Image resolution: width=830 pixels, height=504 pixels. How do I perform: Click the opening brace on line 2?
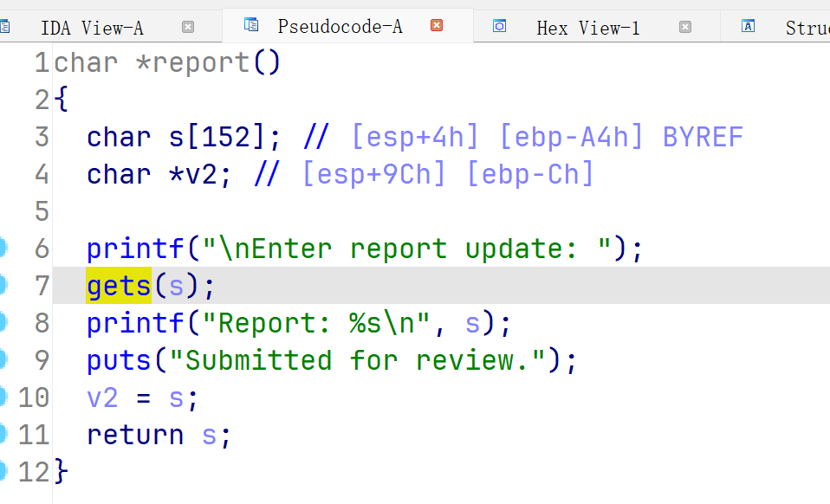pyautogui.click(x=61, y=99)
